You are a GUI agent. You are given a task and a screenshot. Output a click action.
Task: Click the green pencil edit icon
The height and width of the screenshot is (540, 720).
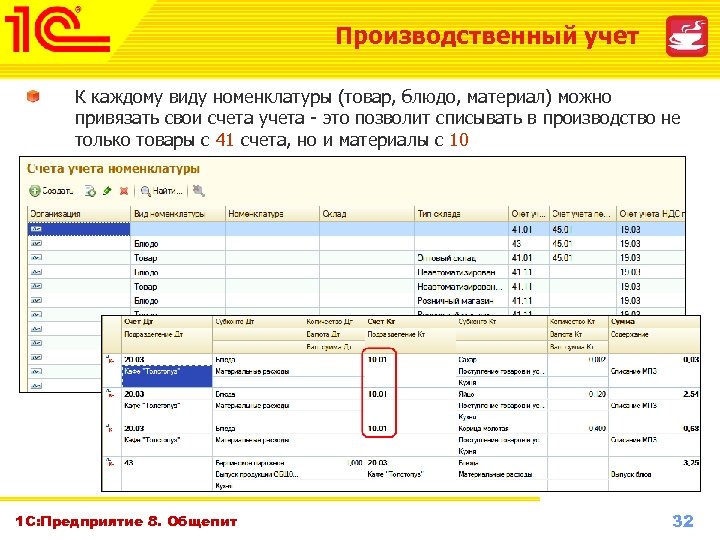click(x=107, y=191)
